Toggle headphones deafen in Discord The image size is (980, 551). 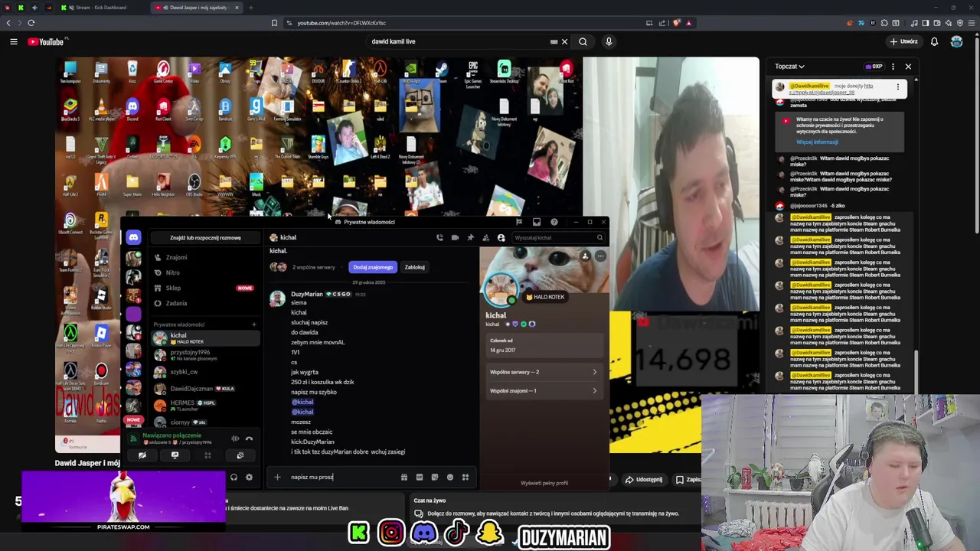pyautogui.click(x=234, y=478)
